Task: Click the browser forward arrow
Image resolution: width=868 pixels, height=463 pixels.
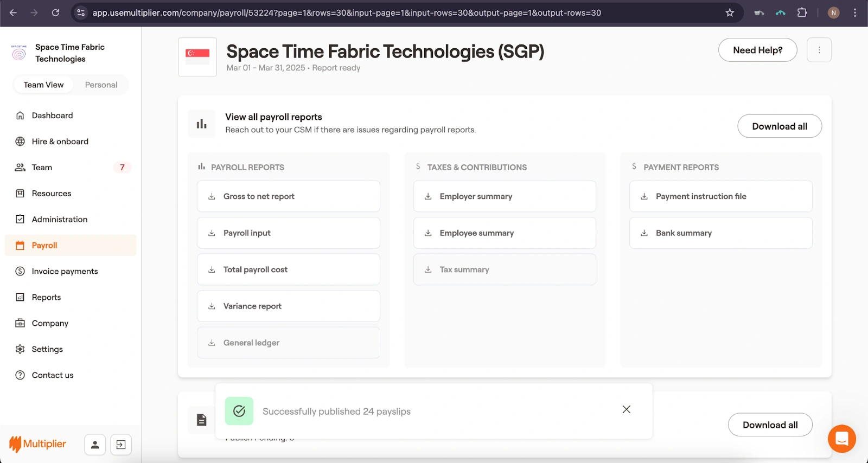Action: (x=34, y=12)
